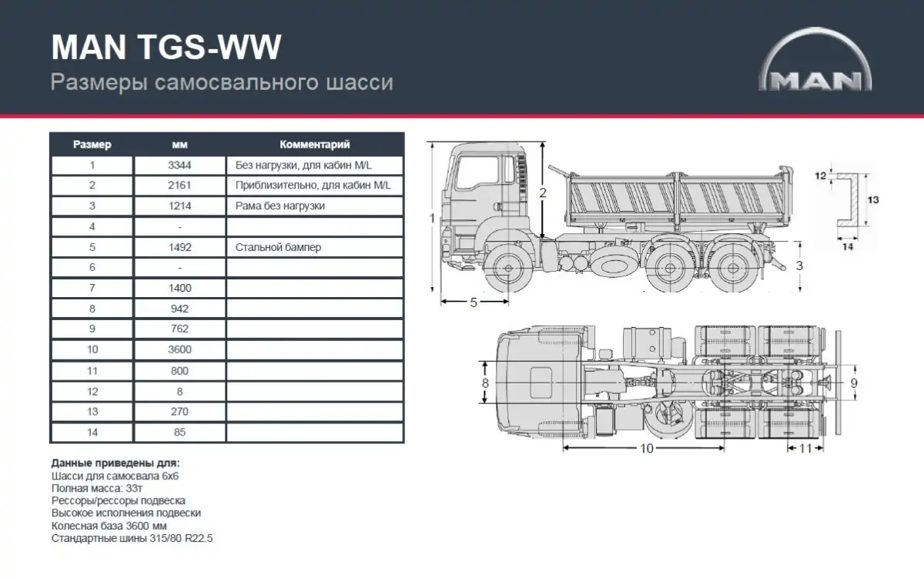The height and width of the screenshot is (578, 924).
Task: Click the subtitle Размеры самосвального шасси
Action: [x=222, y=82]
